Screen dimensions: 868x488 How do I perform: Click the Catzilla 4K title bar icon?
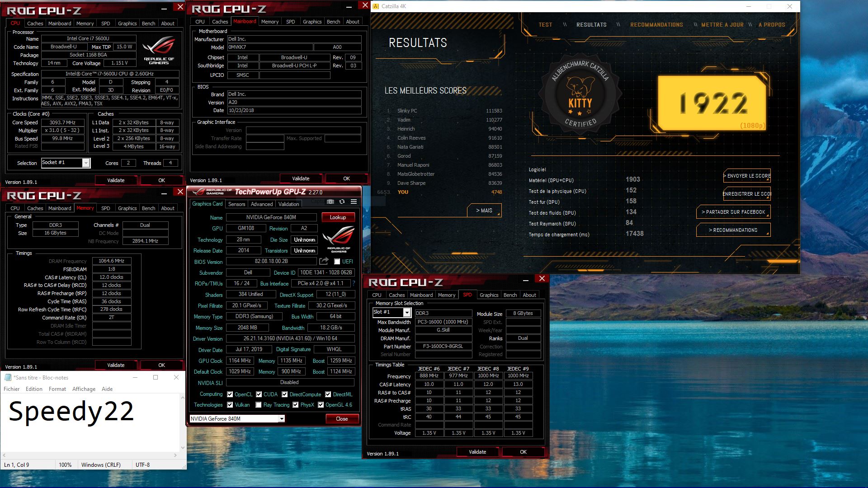[x=376, y=6]
